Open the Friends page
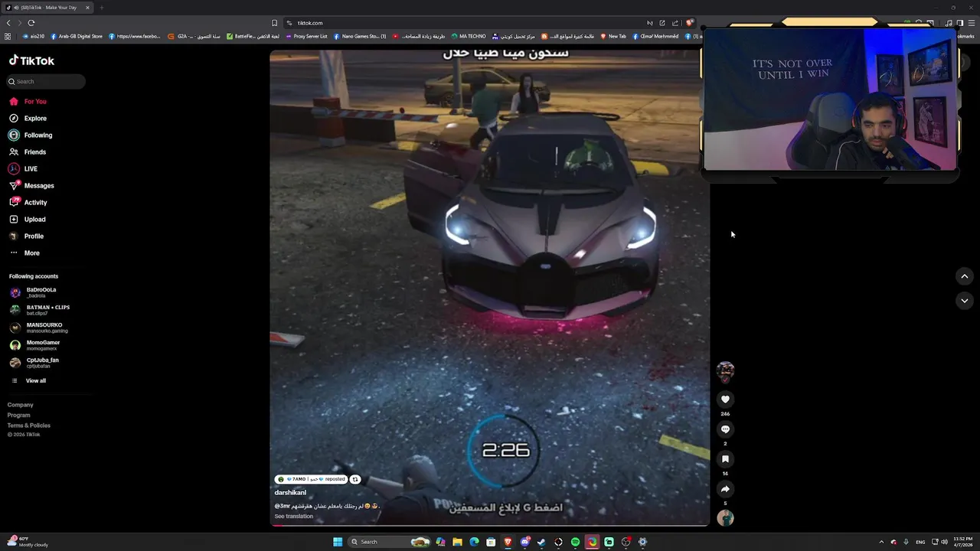The height and width of the screenshot is (551, 980). [28, 152]
